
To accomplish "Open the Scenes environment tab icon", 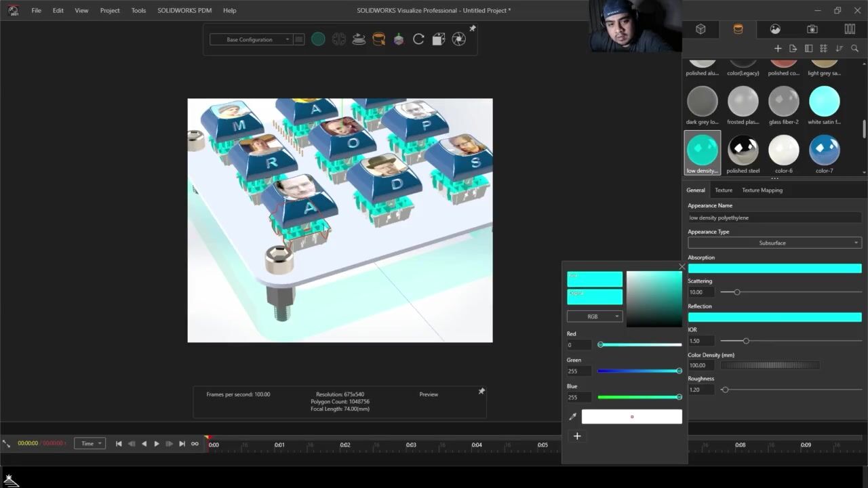I will (775, 29).
